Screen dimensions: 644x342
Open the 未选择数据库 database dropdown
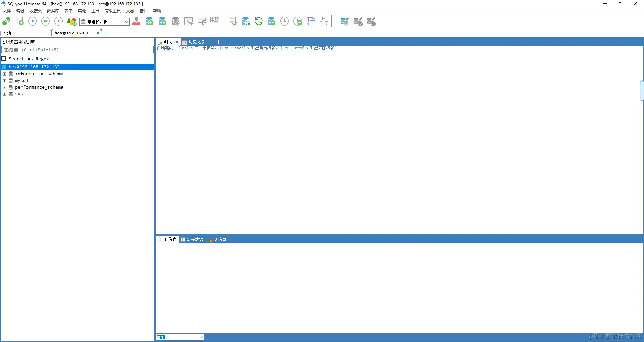[x=105, y=22]
